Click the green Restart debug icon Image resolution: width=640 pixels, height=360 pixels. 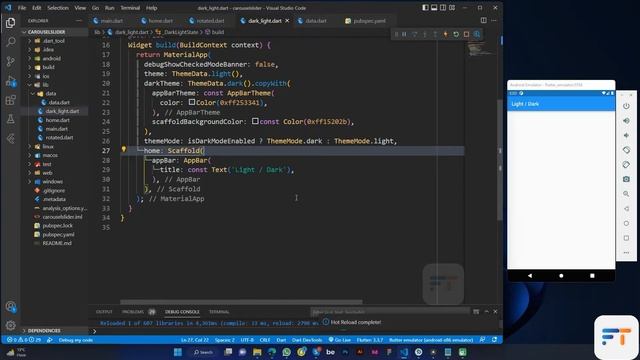[456, 34]
